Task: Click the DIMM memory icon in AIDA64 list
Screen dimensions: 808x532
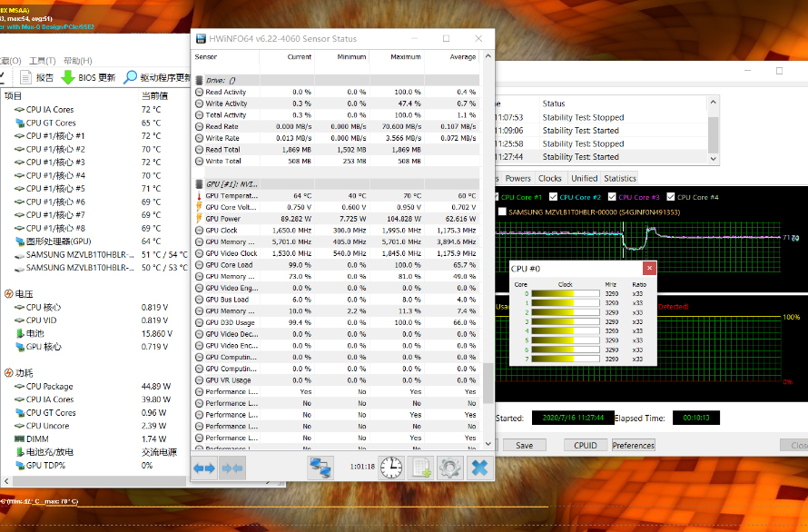Action: (x=20, y=438)
